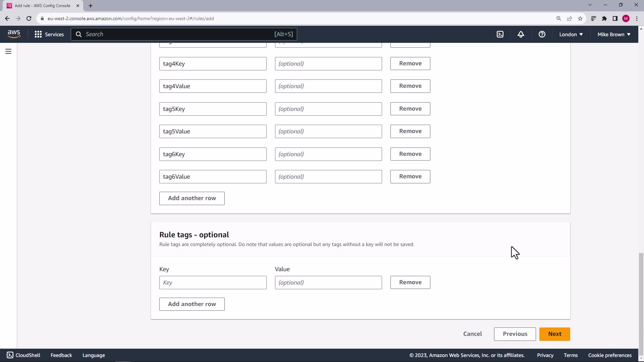644x362 pixels.
Task: Reload the page with the browser refresh icon
Action: point(29,18)
